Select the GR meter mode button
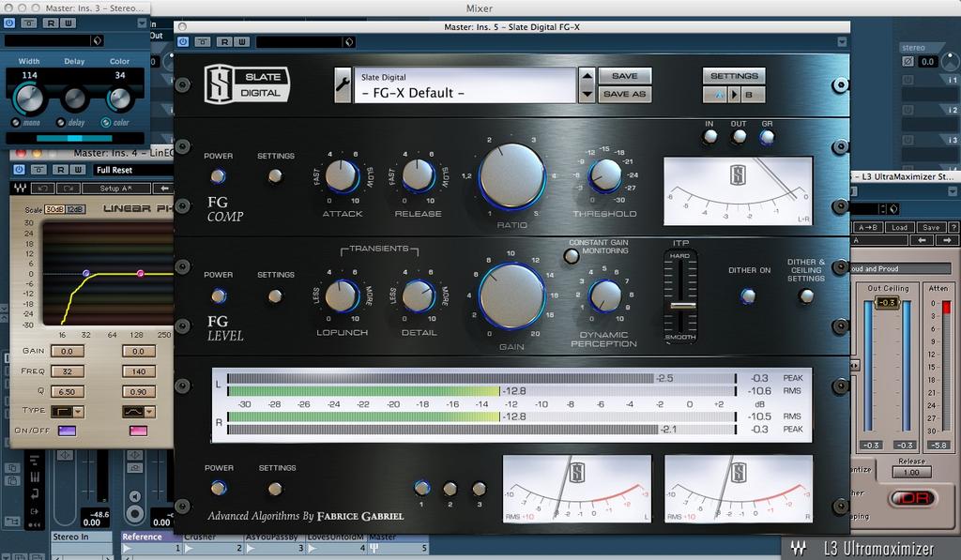The height and width of the screenshot is (560, 961). (x=767, y=137)
